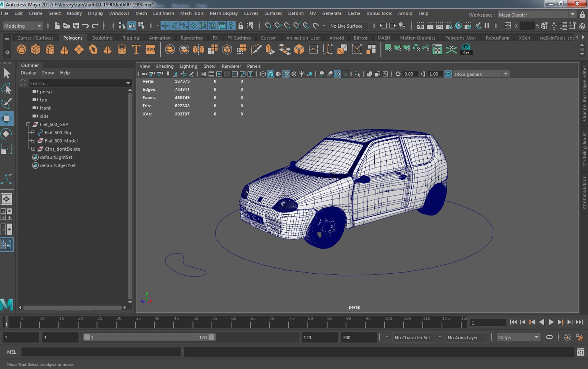Click the Set shelf icon
Viewport: 588px width, 369px height.
click(466, 50)
